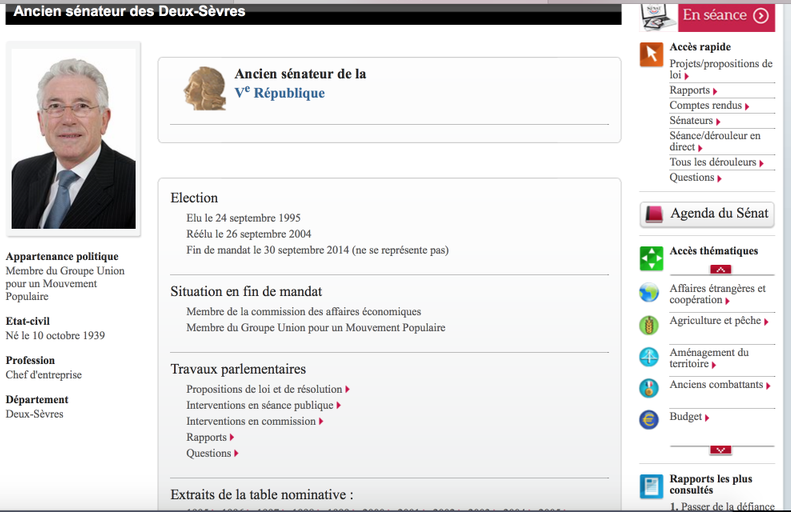Click the medal icon for Anciens combattants
Image resolution: width=791 pixels, height=512 pixels.
tap(649, 388)
